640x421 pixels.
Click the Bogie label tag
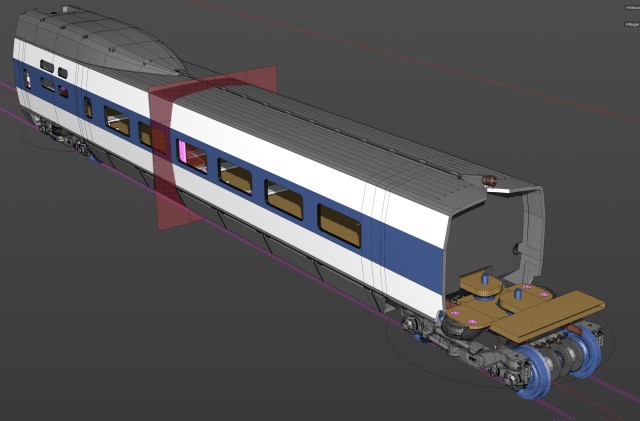pos(632,25)
